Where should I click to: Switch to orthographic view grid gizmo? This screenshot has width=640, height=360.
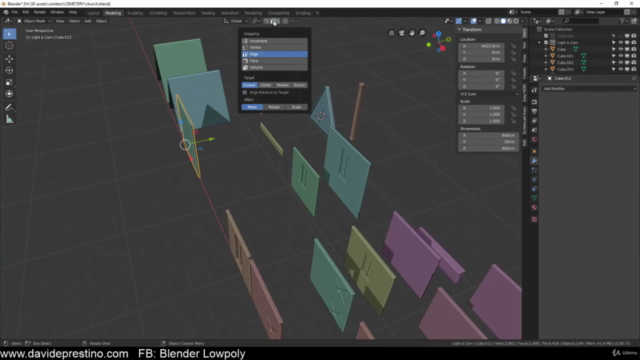[x=391, y=33]
